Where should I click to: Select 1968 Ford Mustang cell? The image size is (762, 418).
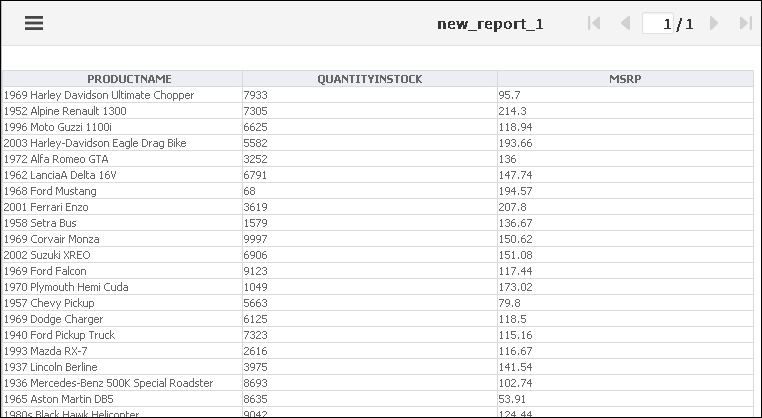point(122,191)
